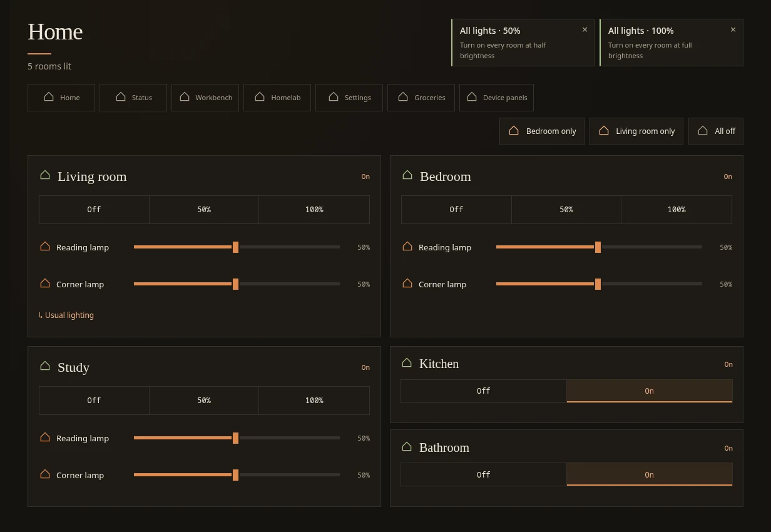Click the Kitchen 'On' status label

728,364
